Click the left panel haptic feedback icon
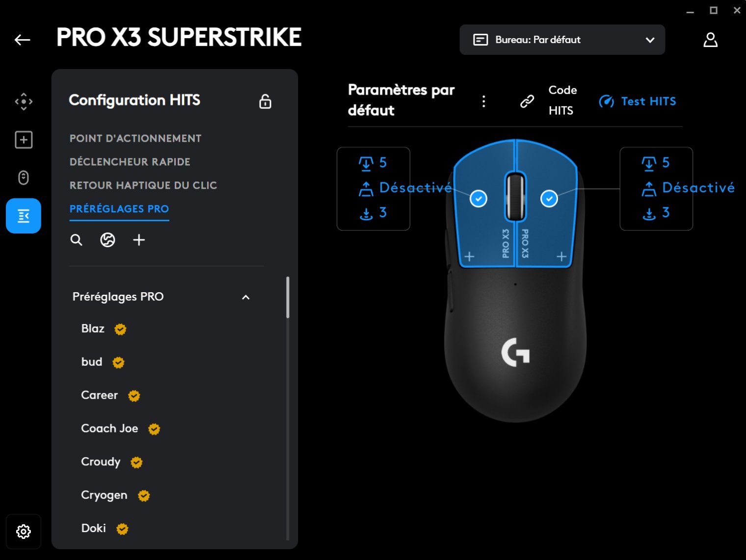Viewport: 746px width, 560px height. (366, 213)
